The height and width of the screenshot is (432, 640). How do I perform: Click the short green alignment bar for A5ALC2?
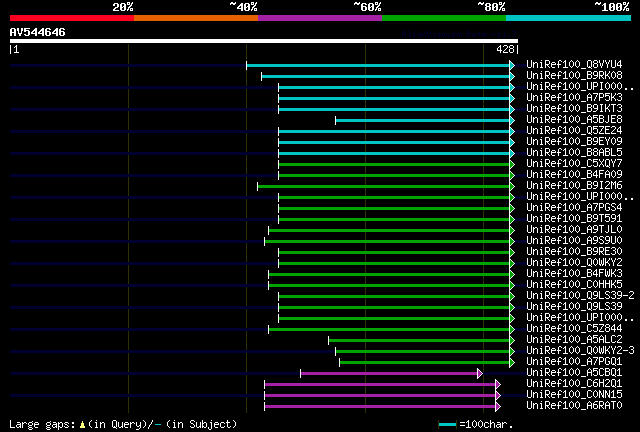coord(419,341)
